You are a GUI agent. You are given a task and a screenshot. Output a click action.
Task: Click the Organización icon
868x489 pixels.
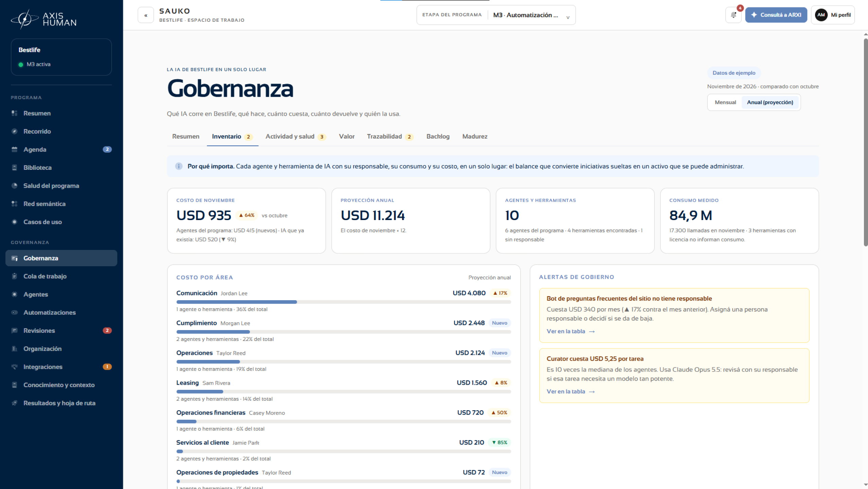click(14, 349)
